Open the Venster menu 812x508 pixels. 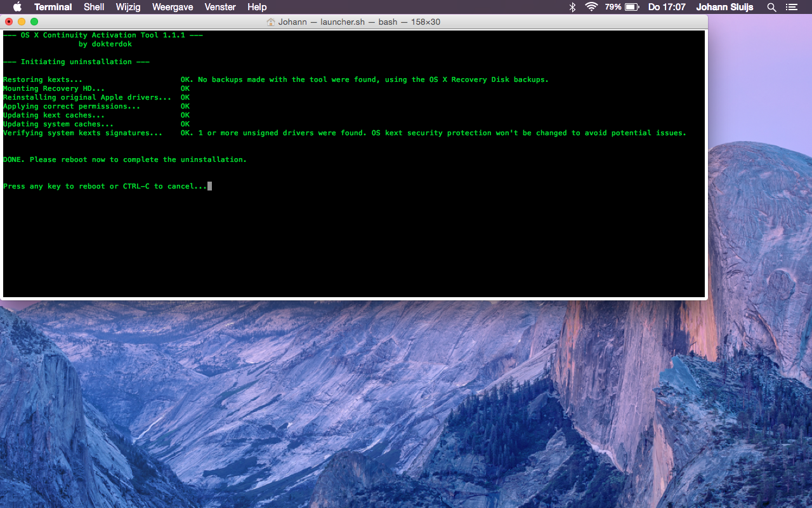click(x=220, y=7)
